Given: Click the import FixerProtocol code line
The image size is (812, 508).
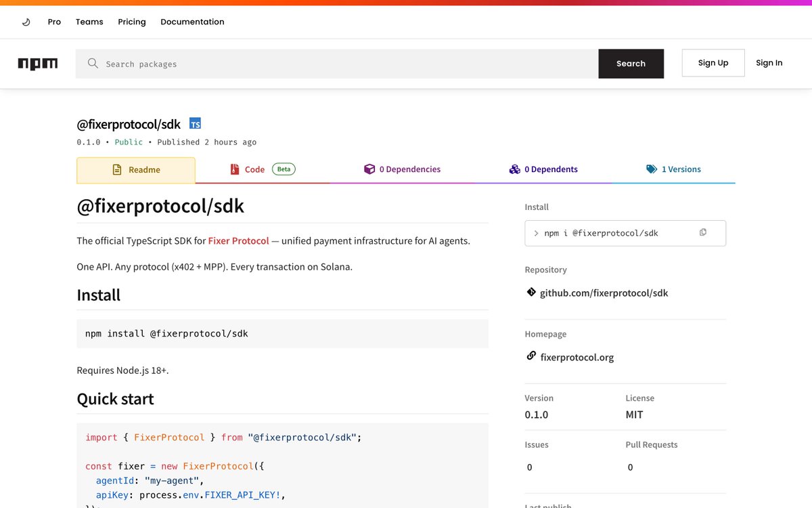Looking at the screenshot, I should click(x=224, y=438).
